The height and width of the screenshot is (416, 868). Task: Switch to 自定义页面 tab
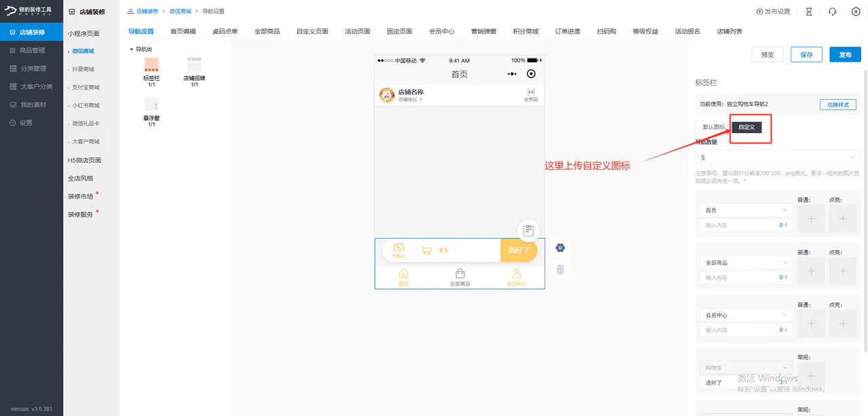[312, 31]
